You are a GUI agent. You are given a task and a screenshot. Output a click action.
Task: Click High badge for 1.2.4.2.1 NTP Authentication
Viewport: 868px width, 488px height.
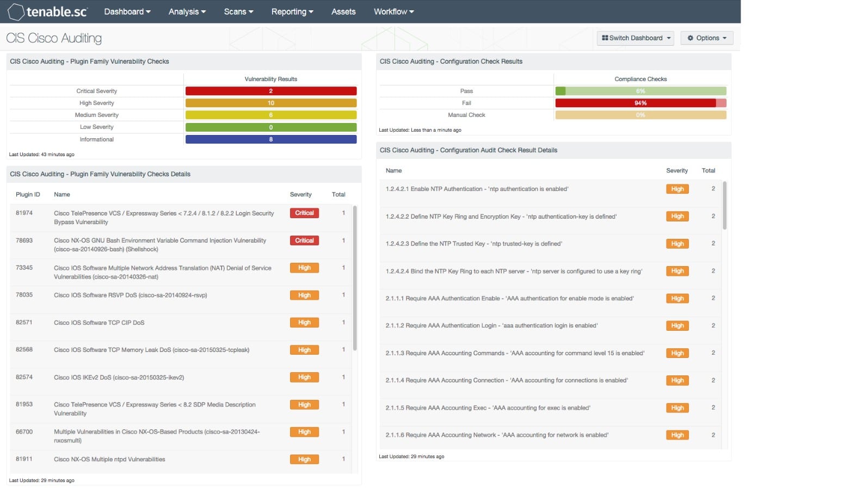click(x=678, y=189)
